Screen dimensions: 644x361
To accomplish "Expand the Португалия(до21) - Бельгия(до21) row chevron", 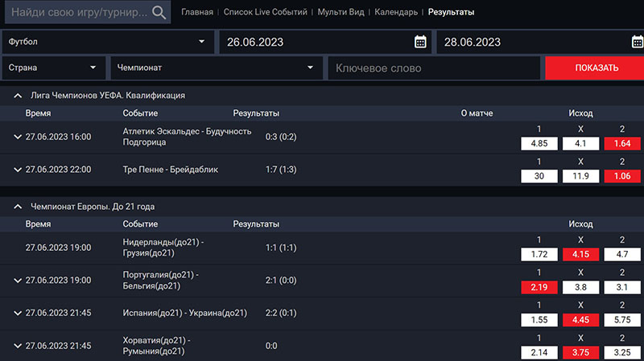I will pyautogui.click(x=17, y=281).
